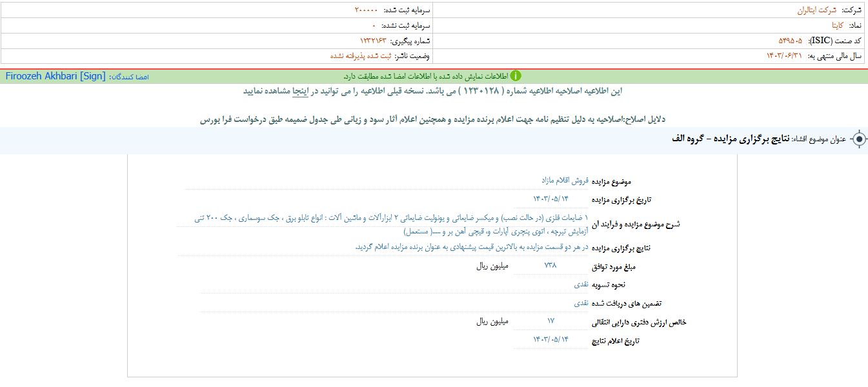The image size is (868, 387).
Task: Click the results announcement date field
Action: [x=550, y=339]
